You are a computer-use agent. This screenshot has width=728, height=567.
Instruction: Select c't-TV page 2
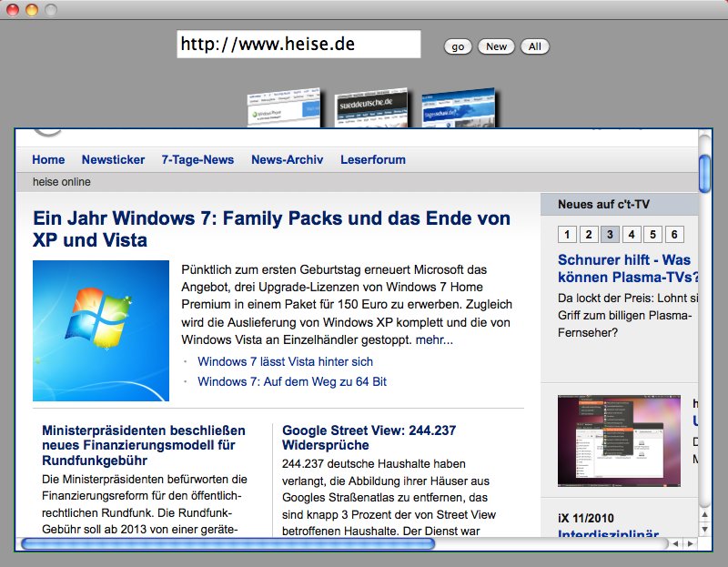tap(589, 235)
